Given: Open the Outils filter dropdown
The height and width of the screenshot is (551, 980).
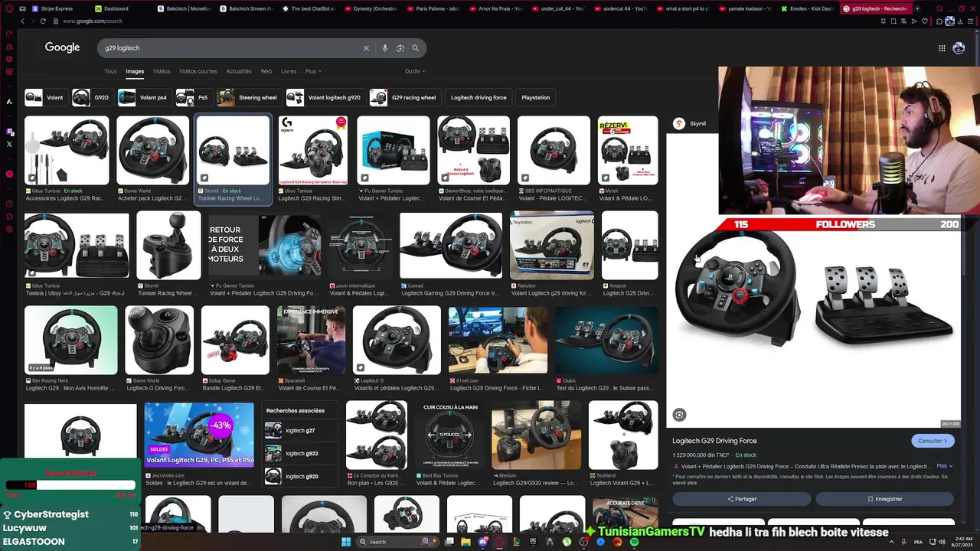Looking at the screenshot, I should (415, 71).
